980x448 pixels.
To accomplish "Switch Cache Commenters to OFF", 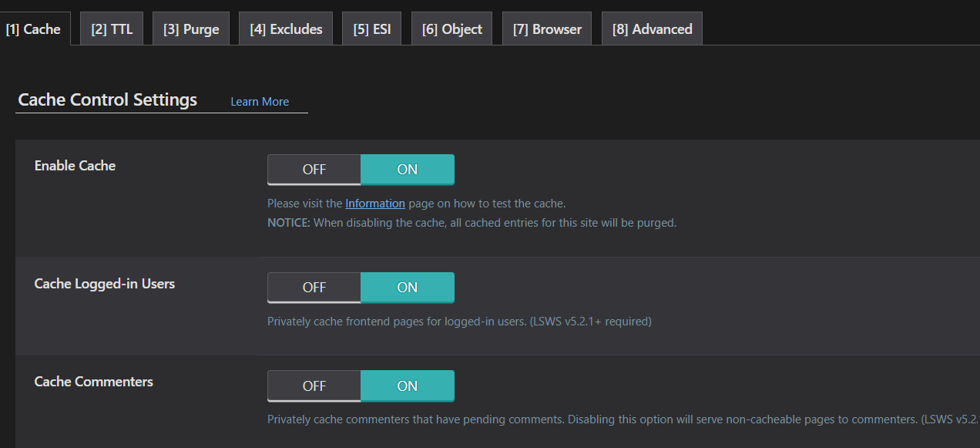I will (314, 386).
